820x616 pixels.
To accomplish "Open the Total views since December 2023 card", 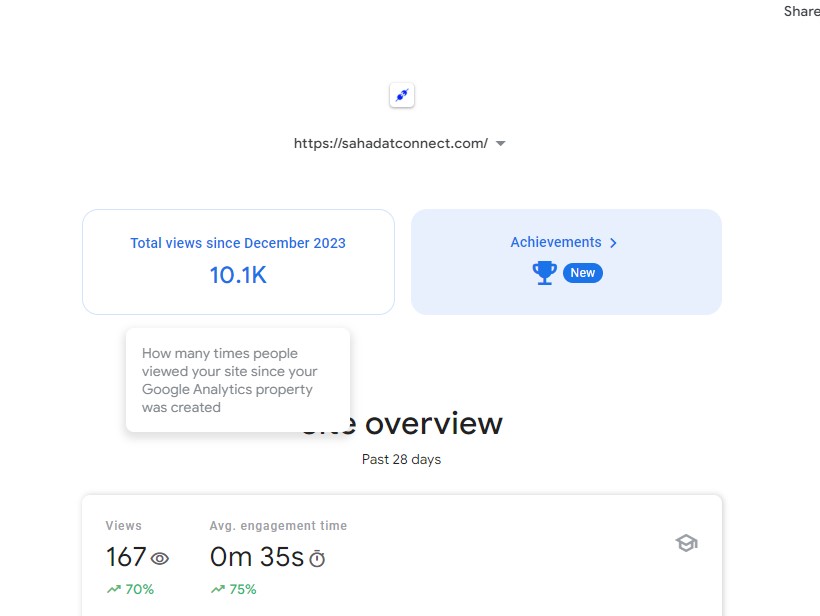I will pos(238,262).
